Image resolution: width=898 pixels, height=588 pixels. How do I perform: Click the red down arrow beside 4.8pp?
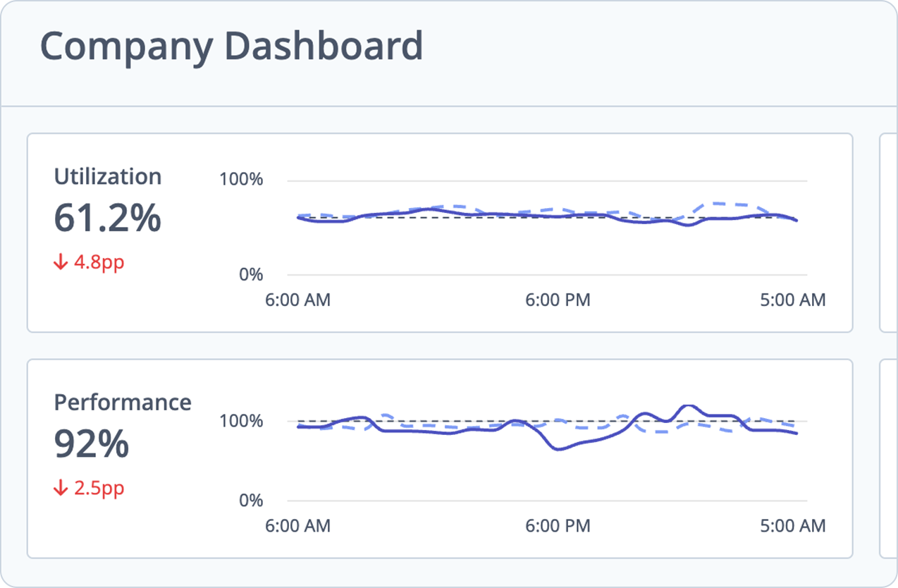61,262
